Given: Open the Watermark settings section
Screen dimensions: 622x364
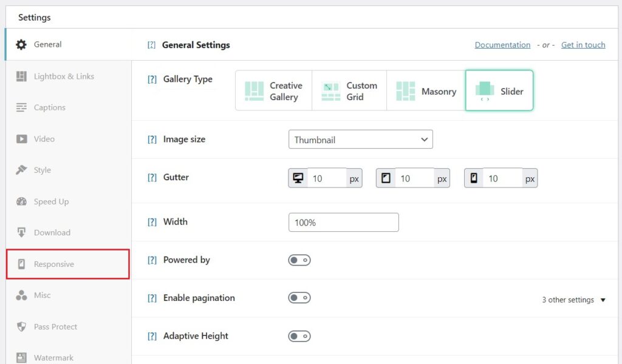Looking at the screenshot, I should pyautogui.click(x=53, y=357).
